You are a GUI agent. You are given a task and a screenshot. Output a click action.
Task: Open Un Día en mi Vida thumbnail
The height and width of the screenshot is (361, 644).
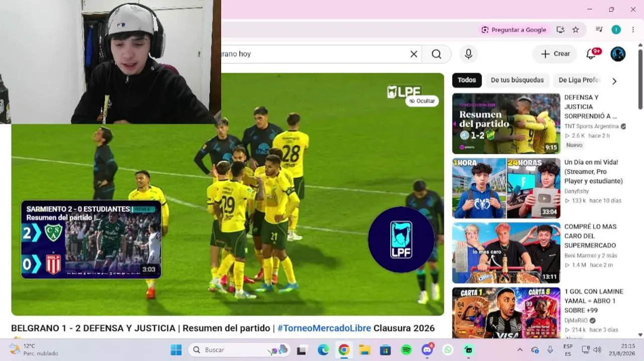[506, 188]
